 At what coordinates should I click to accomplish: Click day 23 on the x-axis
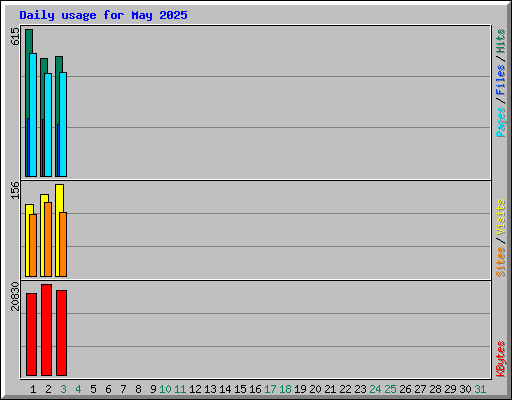(x=360, y=389)
